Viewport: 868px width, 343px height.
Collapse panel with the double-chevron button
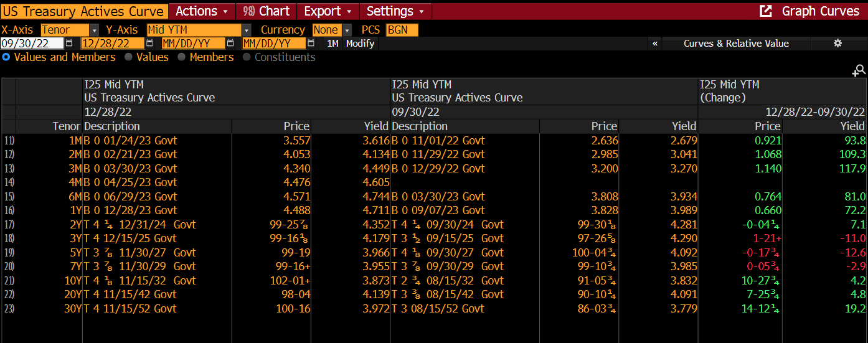point(654,43)
